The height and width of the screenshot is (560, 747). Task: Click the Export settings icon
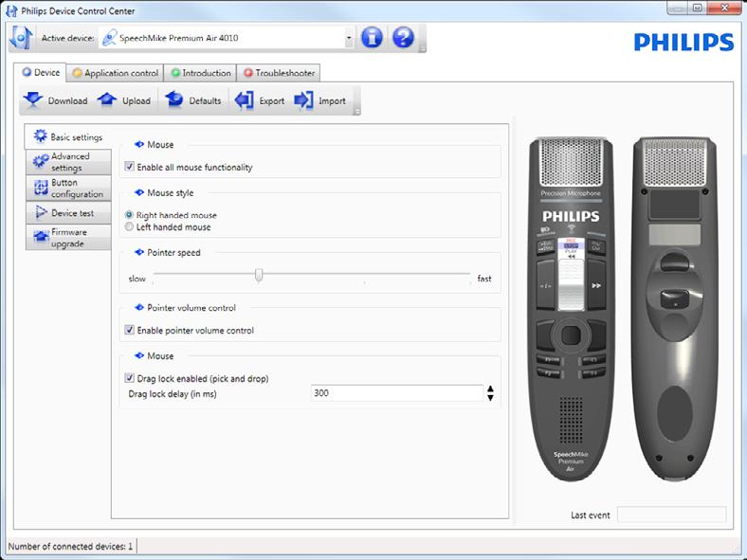(244, 100)
